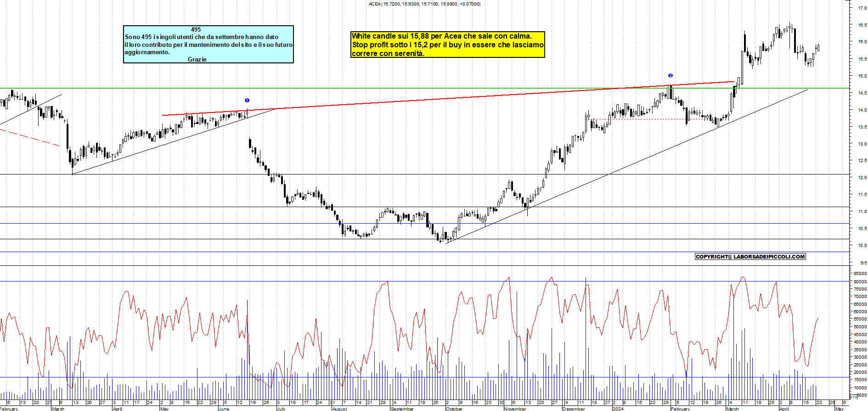Click the 9.5 price axis label
This screenshot has height=411, width=868.
tap(864, 263)
